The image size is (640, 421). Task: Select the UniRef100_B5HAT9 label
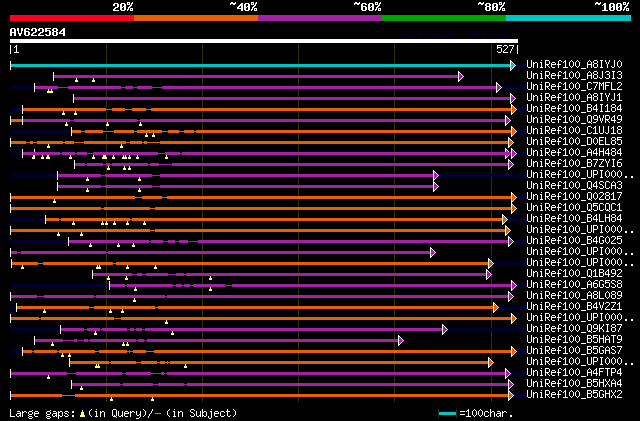point(574,339)
